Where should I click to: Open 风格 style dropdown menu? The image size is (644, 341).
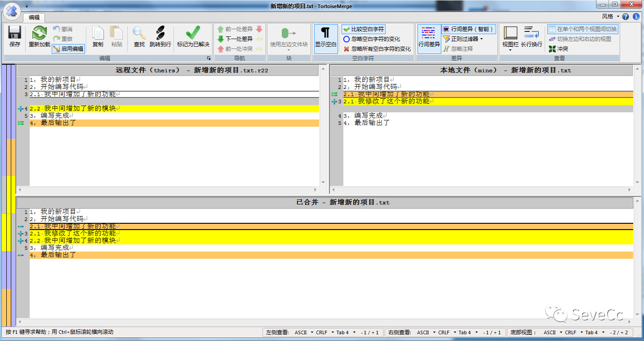coord(610,17)
